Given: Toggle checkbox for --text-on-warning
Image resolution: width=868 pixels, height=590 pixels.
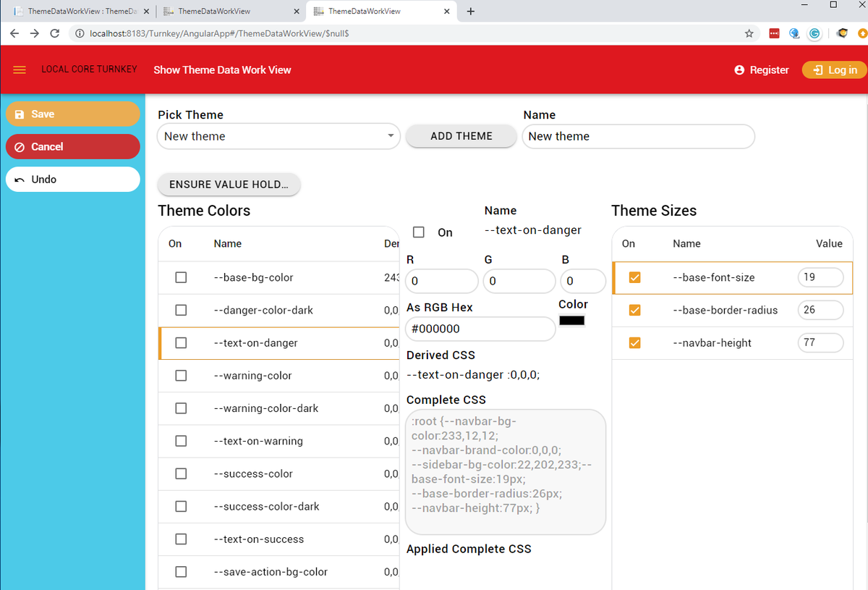Looking at the screenshot, I should [181, 441].
